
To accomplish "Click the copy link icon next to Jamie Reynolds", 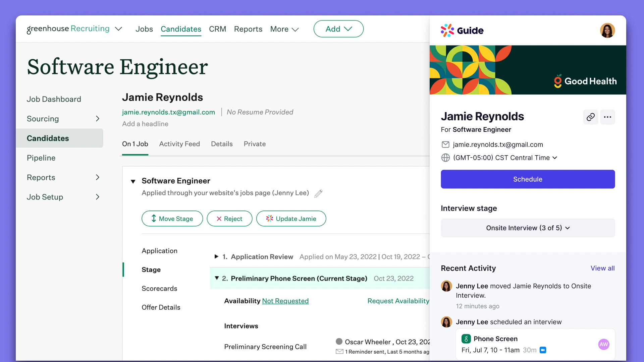I will click(x=590, y=117).
